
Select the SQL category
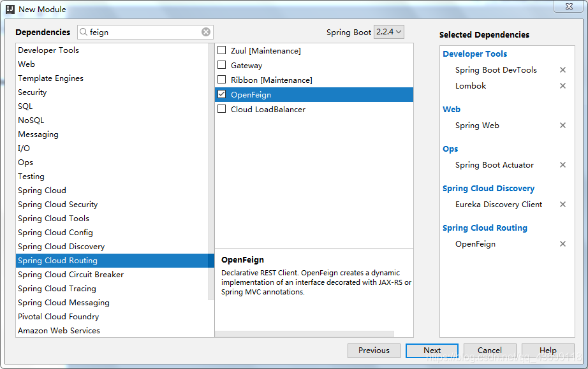click(x=112, y=106)
